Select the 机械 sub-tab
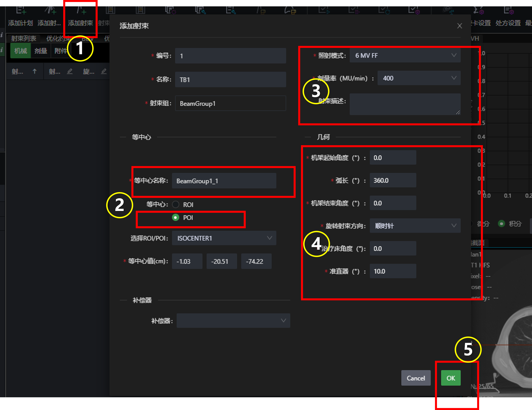532x410 pixels. [x=20, y=51]
